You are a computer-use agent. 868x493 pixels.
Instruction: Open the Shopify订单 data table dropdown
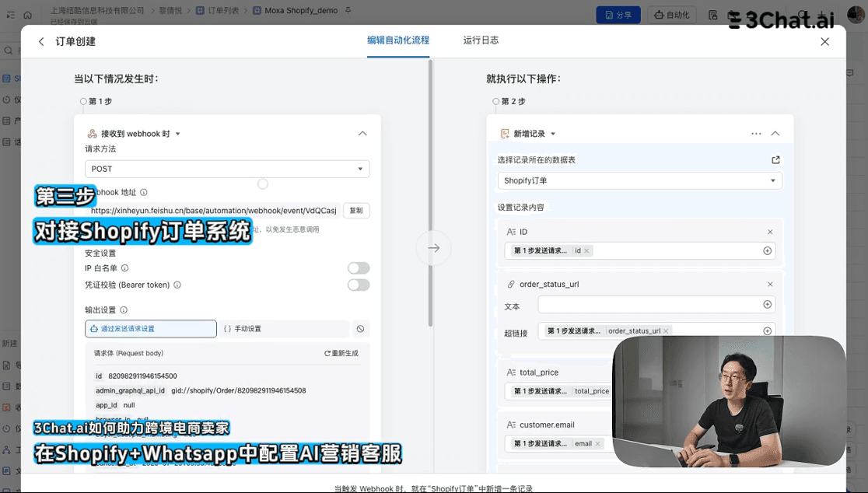coord(640,180)
